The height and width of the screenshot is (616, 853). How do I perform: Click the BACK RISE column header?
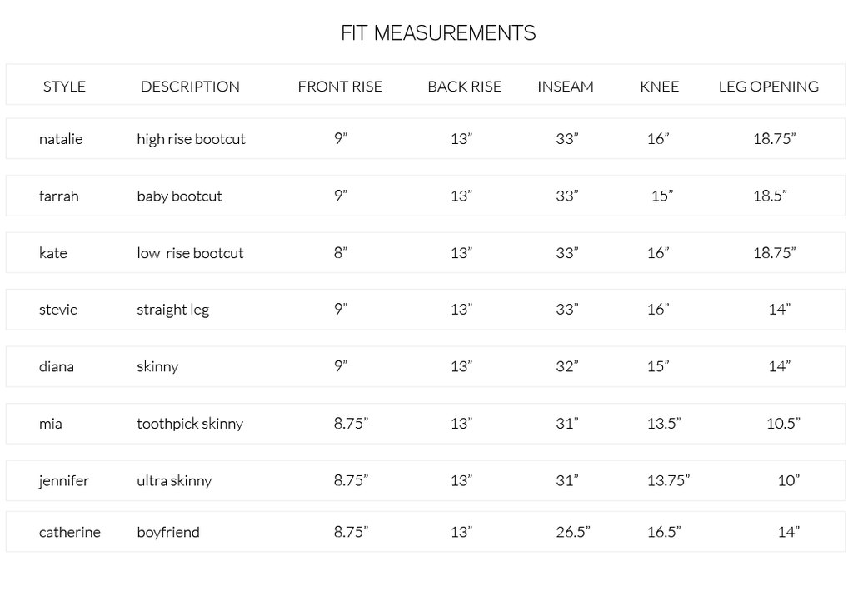coord(464,87)
